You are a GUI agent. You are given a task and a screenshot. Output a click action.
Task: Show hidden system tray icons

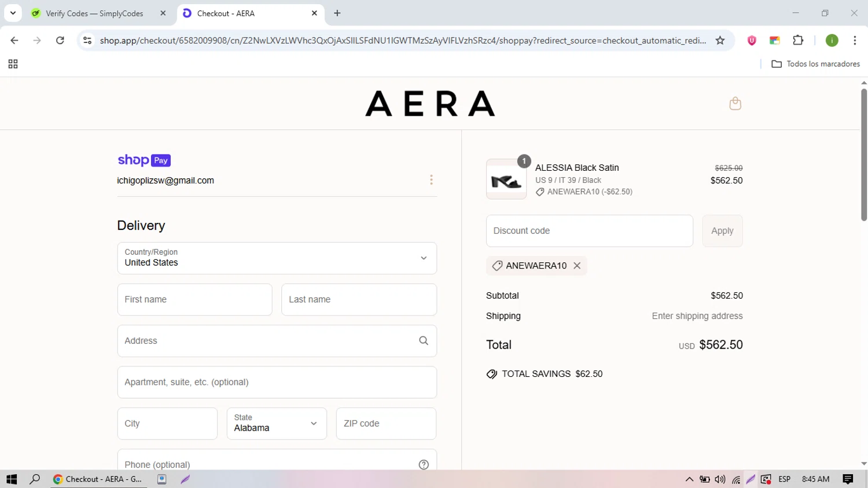(x=689, y=479)
